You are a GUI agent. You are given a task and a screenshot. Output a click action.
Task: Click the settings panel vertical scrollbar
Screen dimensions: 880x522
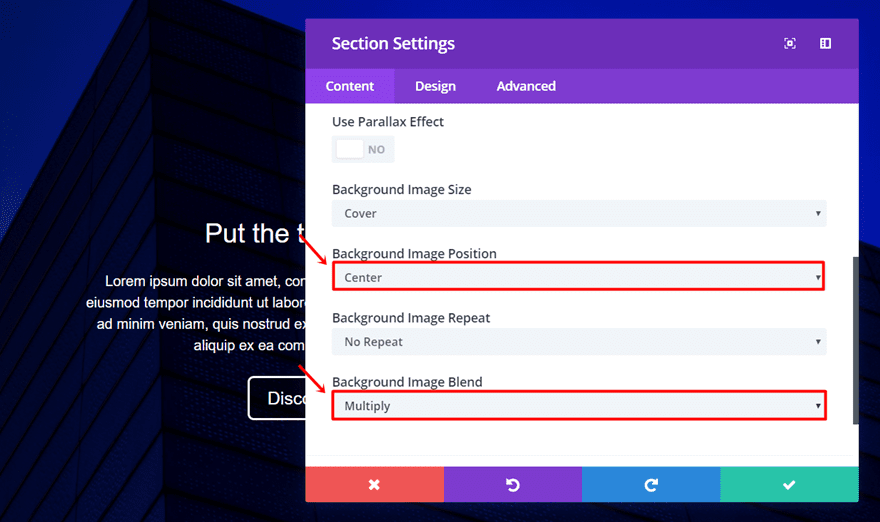[x=853, y=340]
